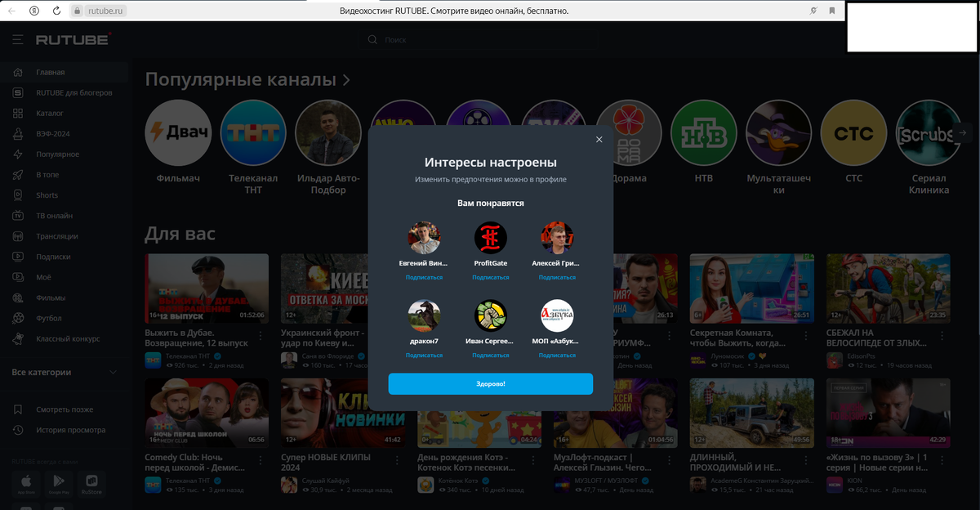980x510 pixels.
Task: Open дракон7 horse avatar
Action: click(424, 316)
